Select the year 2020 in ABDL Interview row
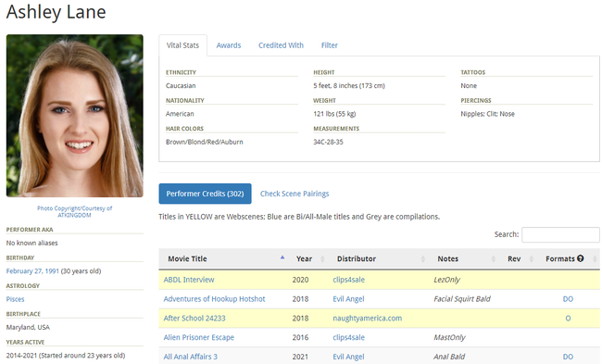 [300, 280]
